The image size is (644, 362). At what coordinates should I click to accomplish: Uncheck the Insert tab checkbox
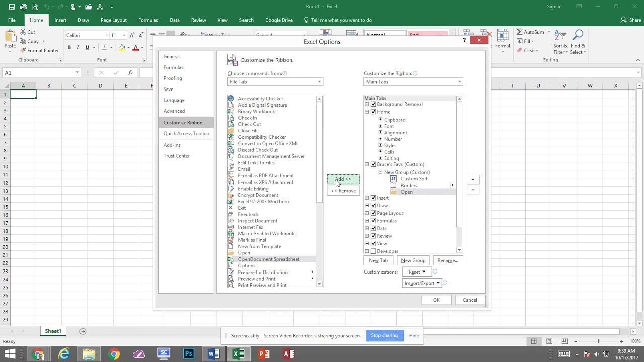(373, 198)
